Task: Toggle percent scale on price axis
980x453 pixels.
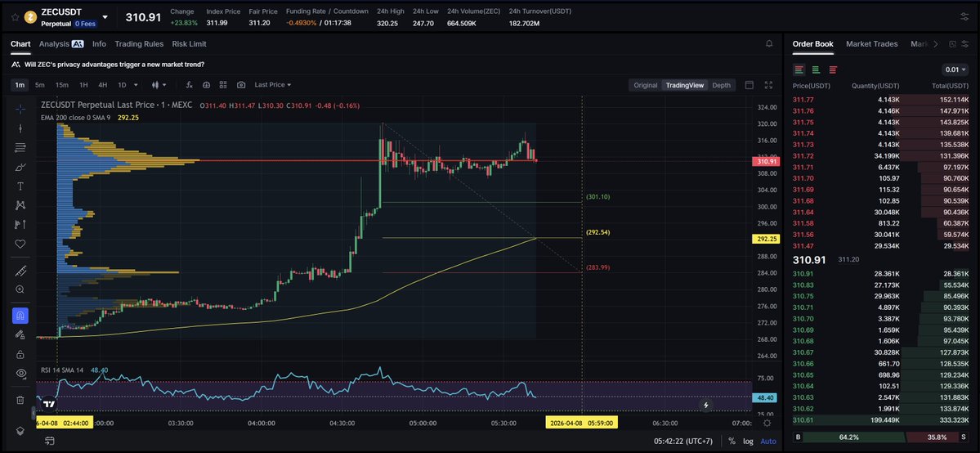Action: [x=732, y=441]
